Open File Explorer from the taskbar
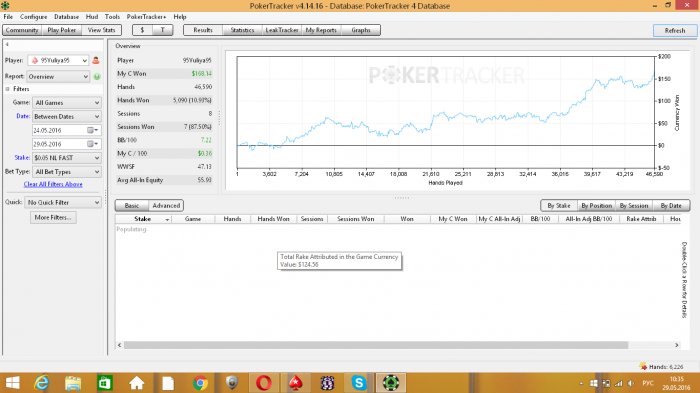This screenshot has height=393, width=700. (73, 383)
